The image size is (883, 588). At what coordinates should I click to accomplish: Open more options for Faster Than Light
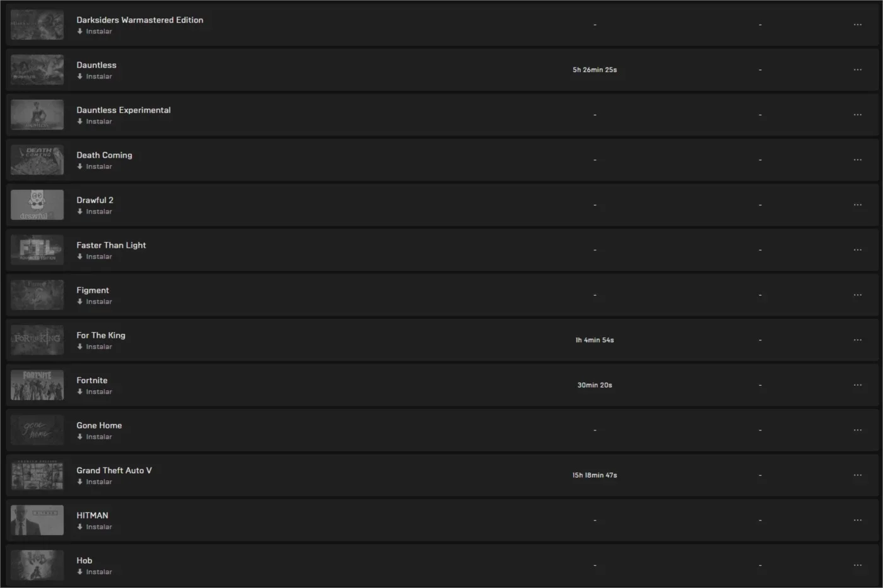pos(857,250)
